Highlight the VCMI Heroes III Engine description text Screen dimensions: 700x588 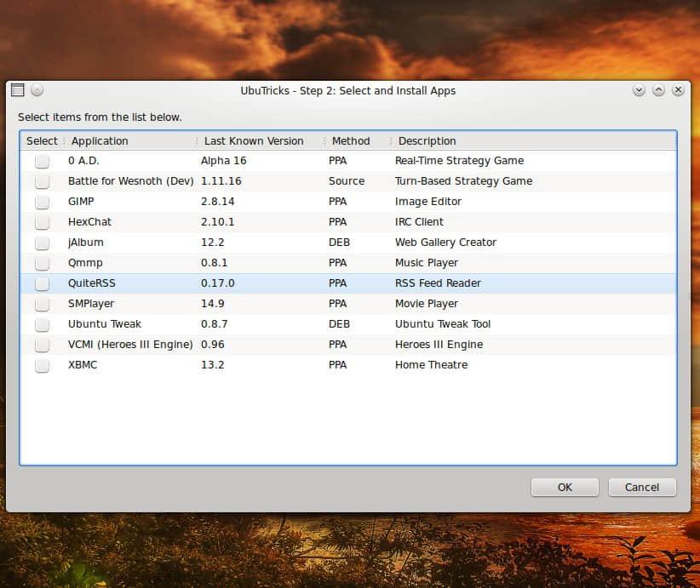tap(439, 345)
